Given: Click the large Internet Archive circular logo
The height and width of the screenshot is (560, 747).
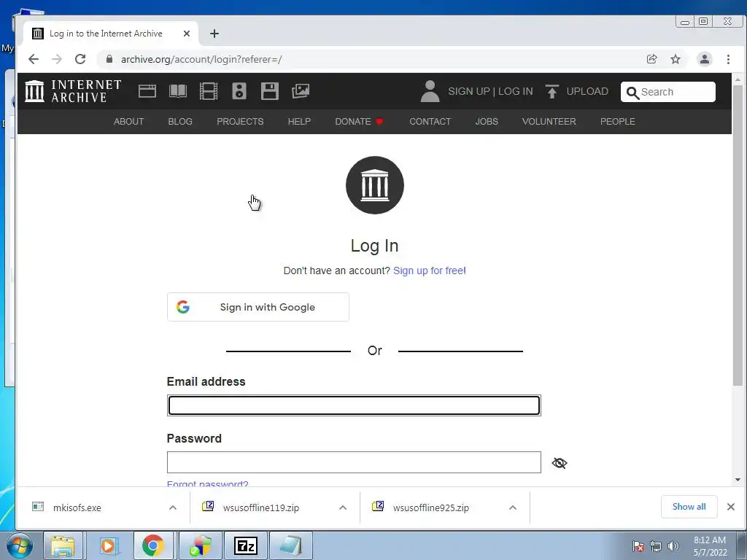Looking at the screenshot, I should pos(374,185).
